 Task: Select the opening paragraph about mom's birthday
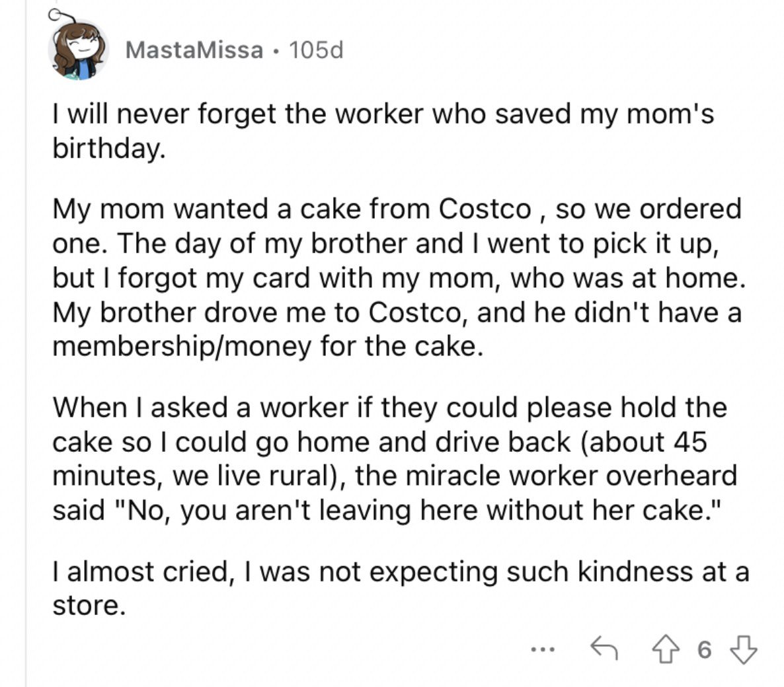tap(383, 131)
